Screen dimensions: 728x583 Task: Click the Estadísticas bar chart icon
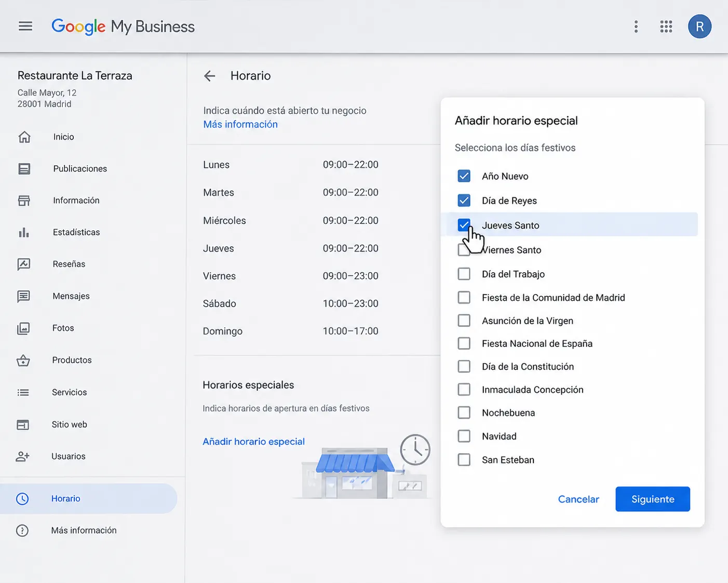[24, 232]
